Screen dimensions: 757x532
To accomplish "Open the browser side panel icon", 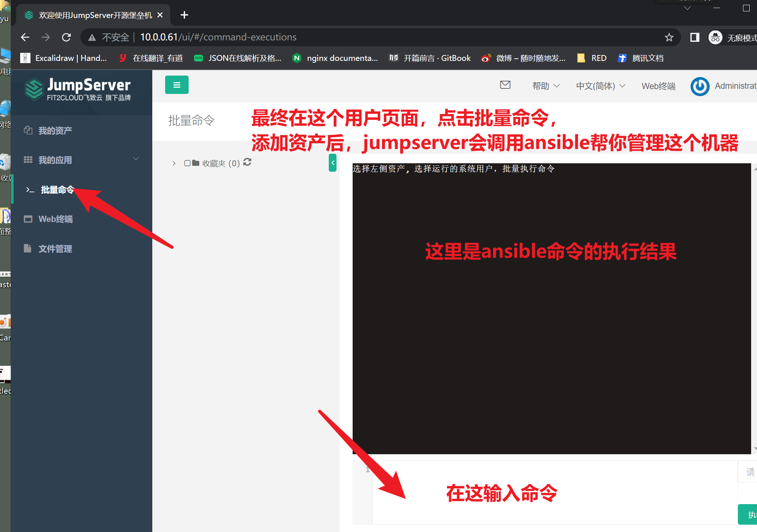I will [x=695, y=37].
